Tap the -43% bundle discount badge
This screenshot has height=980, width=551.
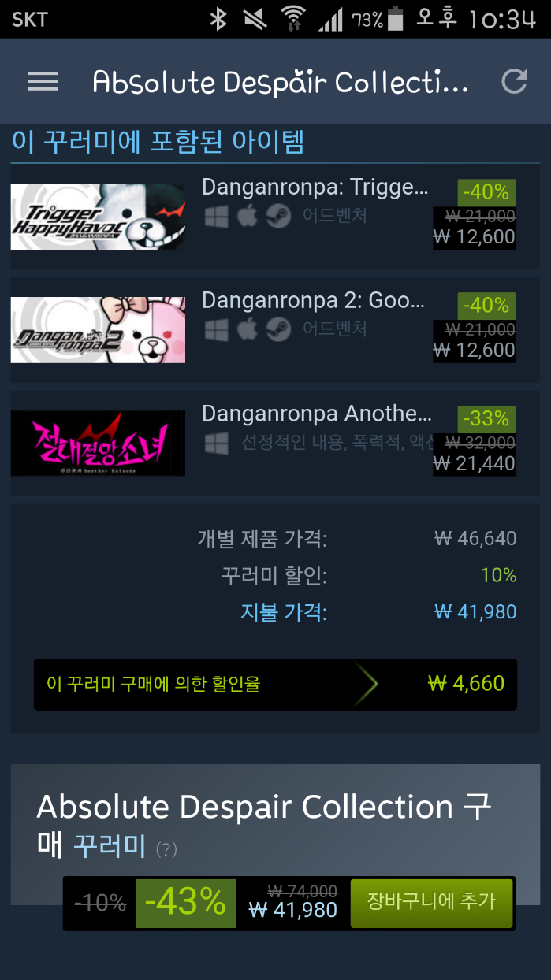point(186,903)
